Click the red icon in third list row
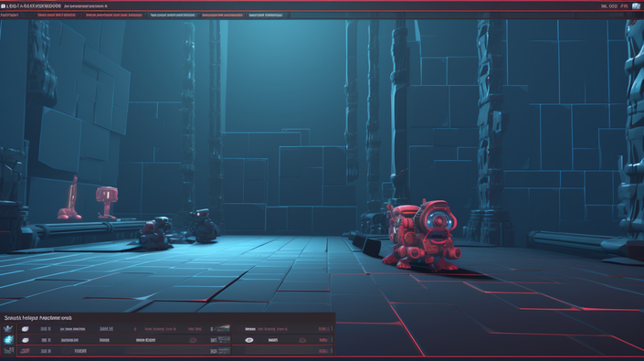644x361 pixels. (25, 351)
